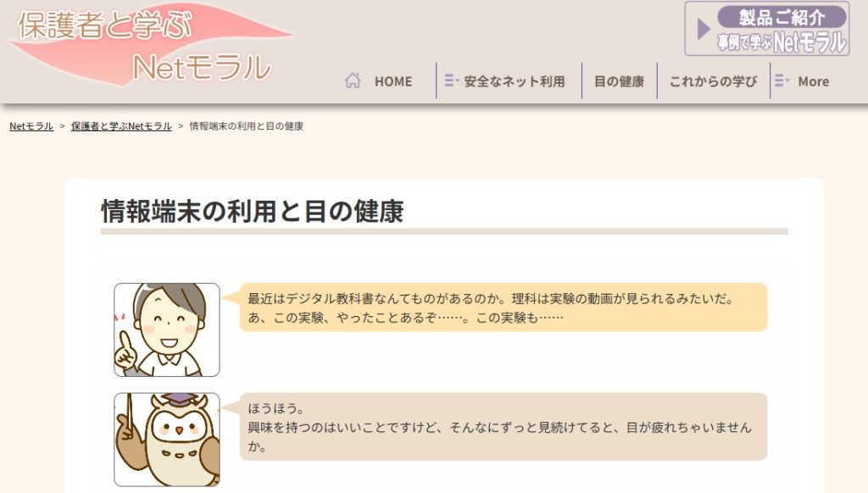Select the これからの学び menu item
868x493 pixels.
713,81
